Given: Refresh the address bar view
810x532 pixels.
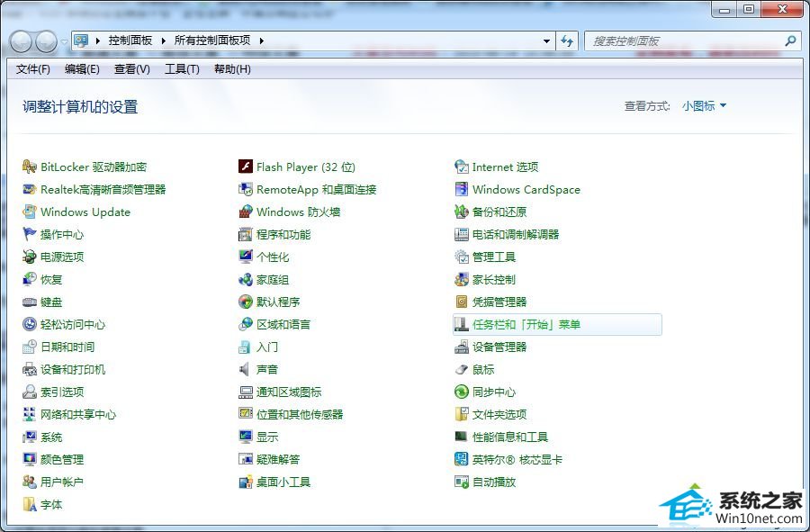Looking at the screenshot, I should (x=567, y=41).
